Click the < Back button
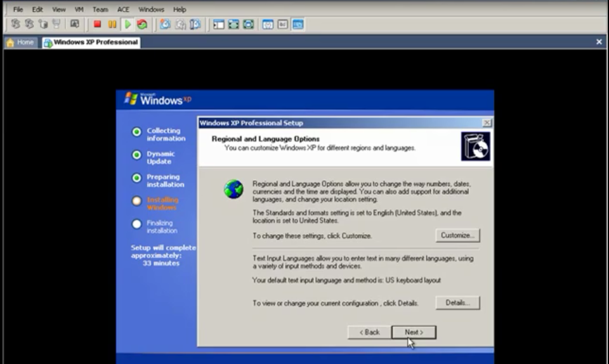Image resolution: width=609 pixels, height=364 pixels. [x=369, y=332]
